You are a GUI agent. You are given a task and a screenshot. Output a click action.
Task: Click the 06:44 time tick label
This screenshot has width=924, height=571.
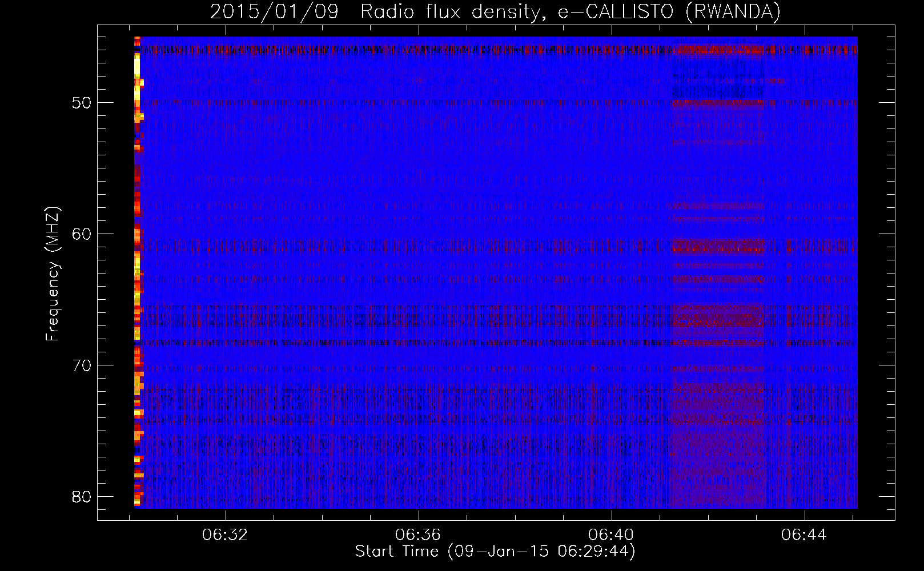click(805, 534)
